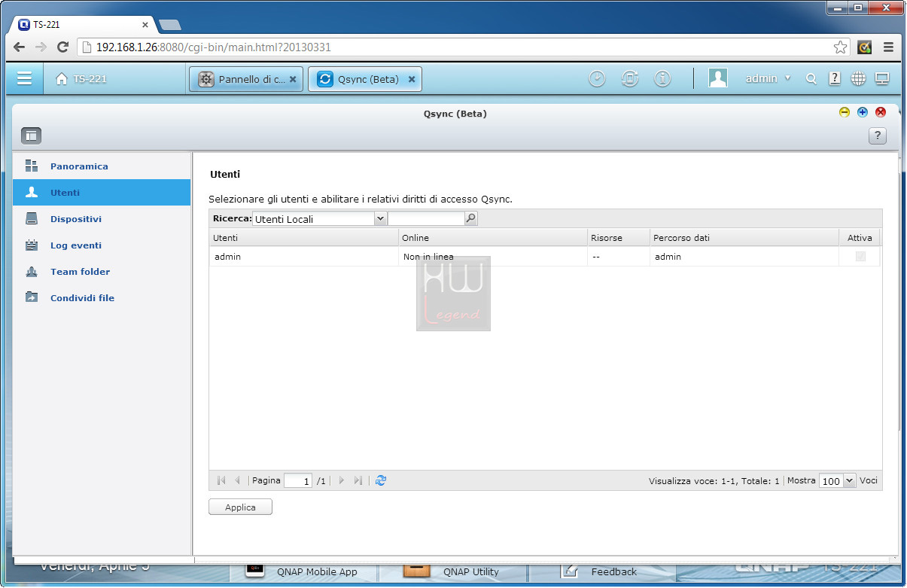The height and width of the screenshot is (588, 907).
Task: Click the Log eventi icon
Action: click(x=32, y=245)
